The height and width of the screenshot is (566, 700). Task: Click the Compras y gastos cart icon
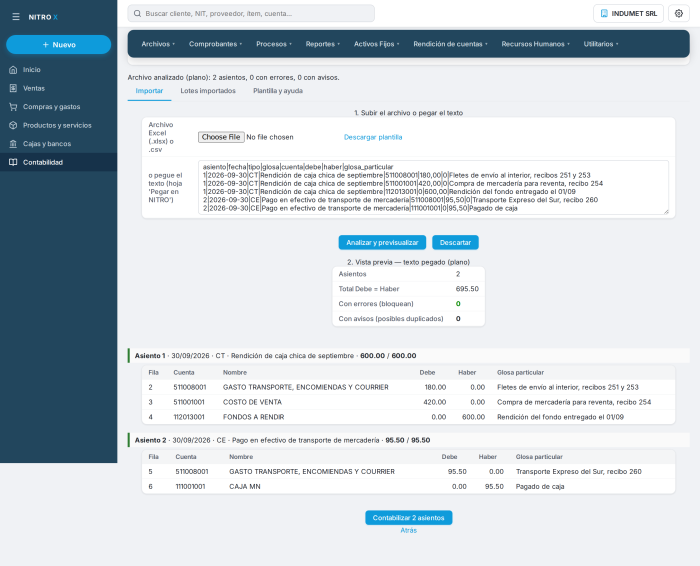[13, 107]
